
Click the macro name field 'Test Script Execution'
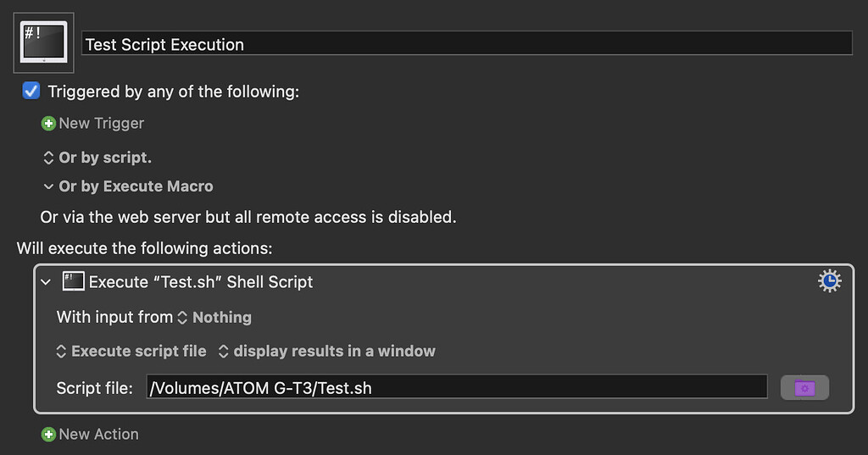[x=466, y=44]
